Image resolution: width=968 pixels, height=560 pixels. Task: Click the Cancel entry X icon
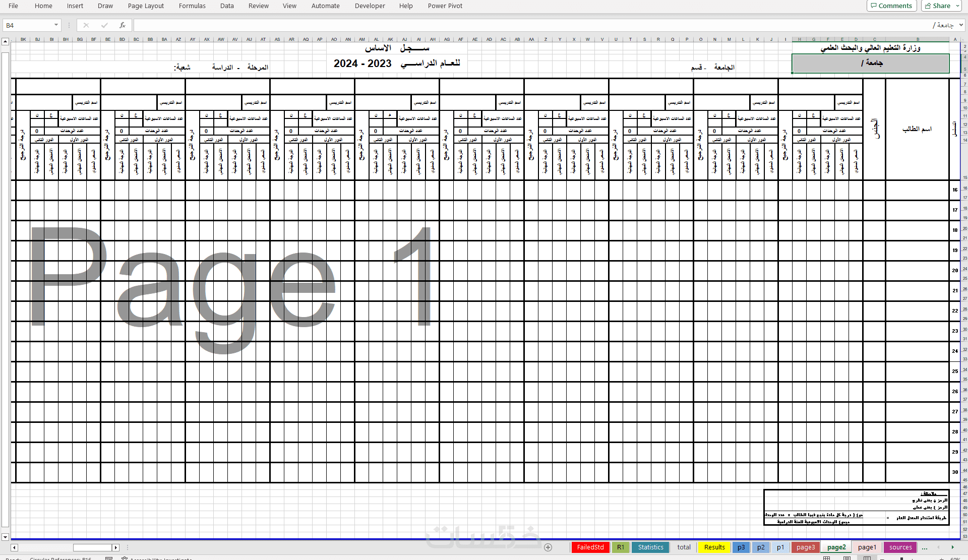(x=86, y=25)
